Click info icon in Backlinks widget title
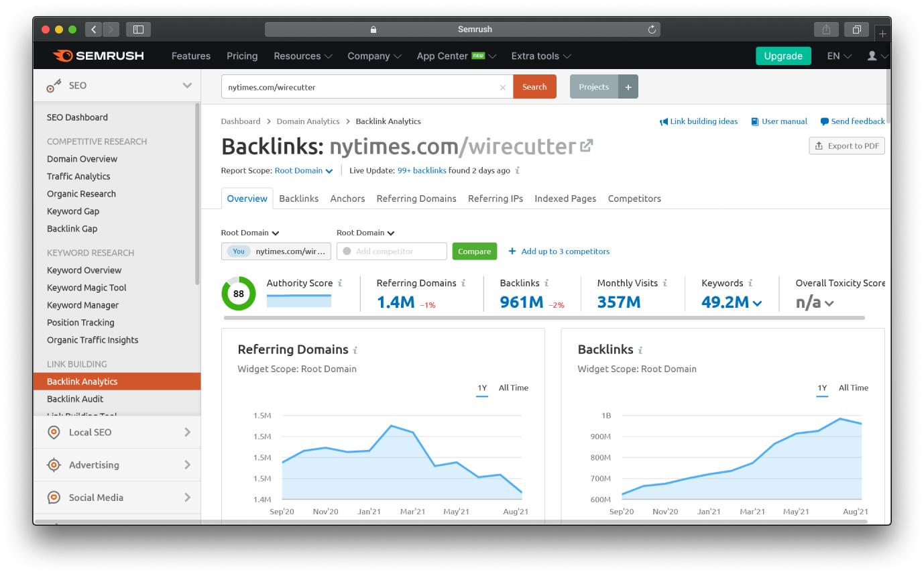 [x=640, y=350]
